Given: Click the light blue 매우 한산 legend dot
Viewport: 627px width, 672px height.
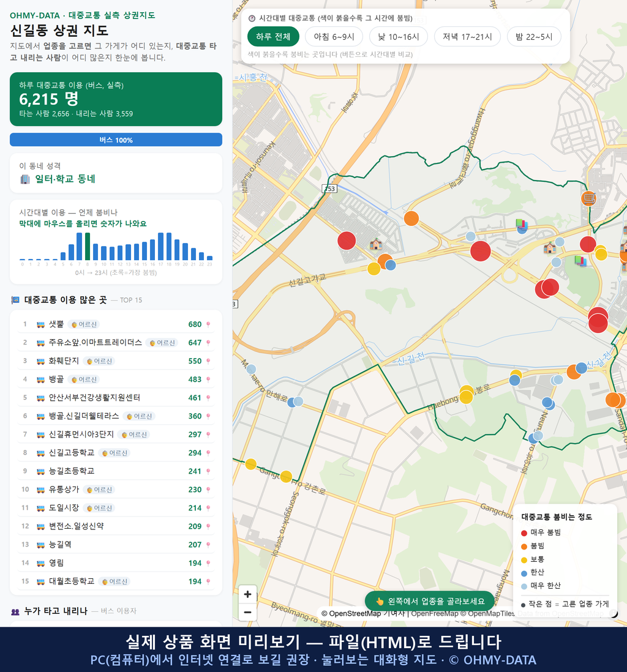Looking at the screenshot, I should click(x=524, y=586).
